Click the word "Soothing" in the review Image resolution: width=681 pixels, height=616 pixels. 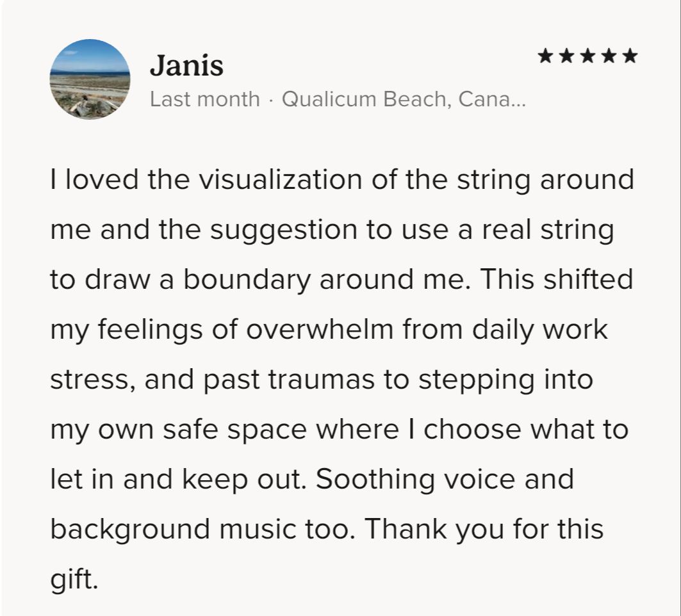point(375,480)
